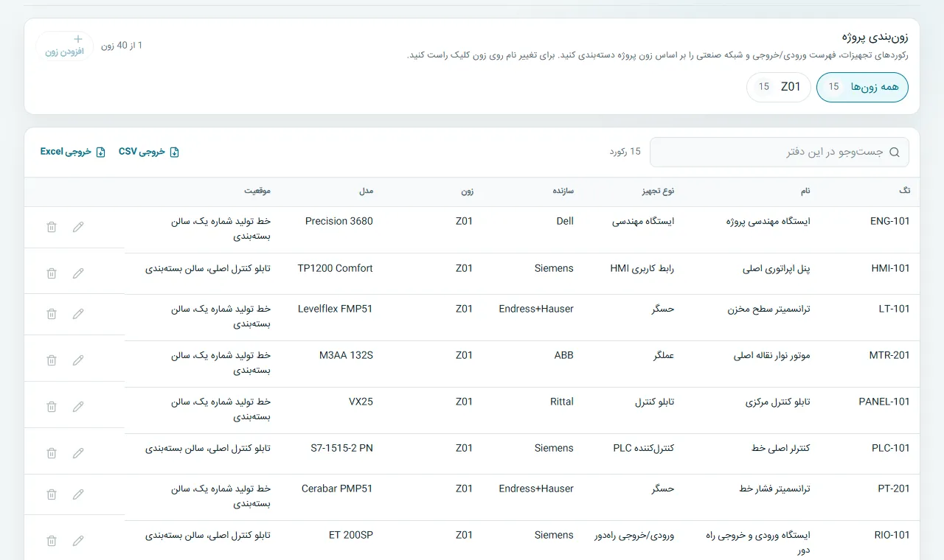Focus the جست‌وجو در این دفتر search field

[779, 152]
